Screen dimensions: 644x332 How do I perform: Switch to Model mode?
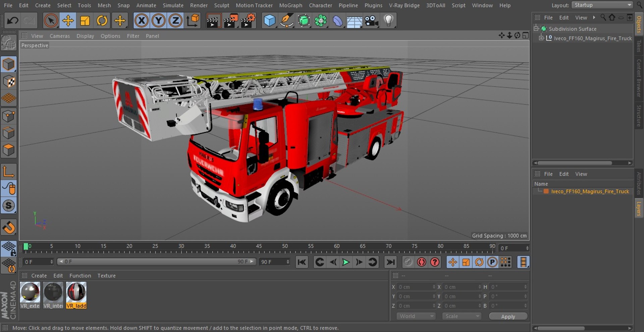coord(8,64)
